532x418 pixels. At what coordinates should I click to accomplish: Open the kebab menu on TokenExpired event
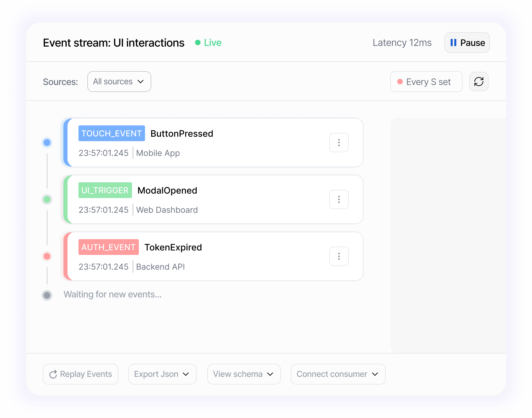tap(339, 256)
